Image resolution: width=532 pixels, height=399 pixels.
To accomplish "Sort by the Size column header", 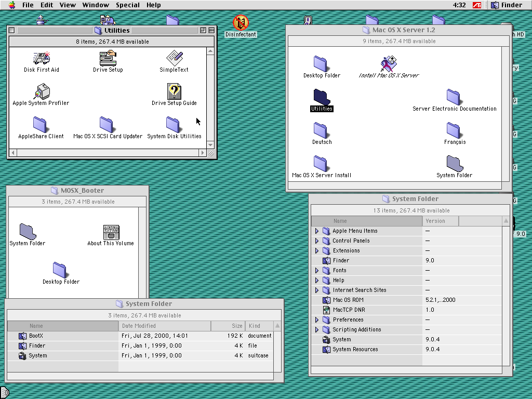I will 228,326.
